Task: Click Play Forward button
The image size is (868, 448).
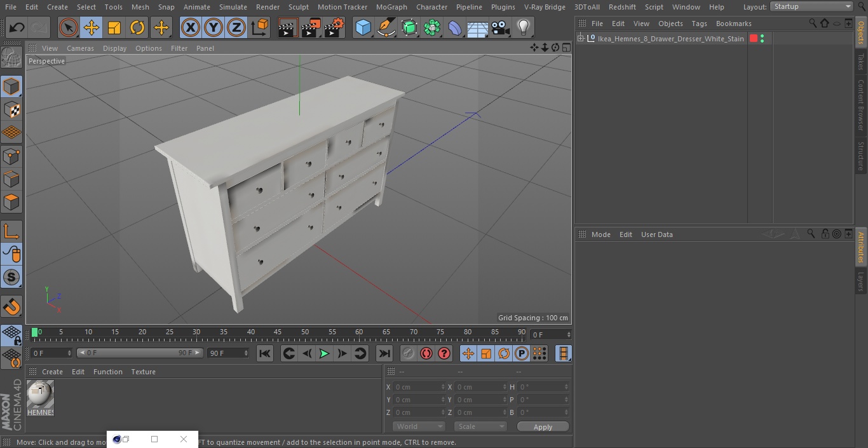Action: tap(324, 353)
